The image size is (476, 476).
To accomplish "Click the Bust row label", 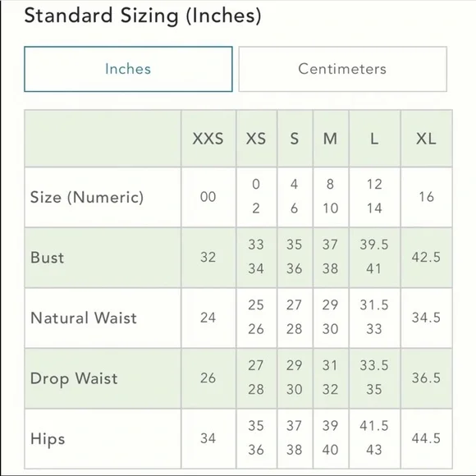I will [x=48, y=258].
